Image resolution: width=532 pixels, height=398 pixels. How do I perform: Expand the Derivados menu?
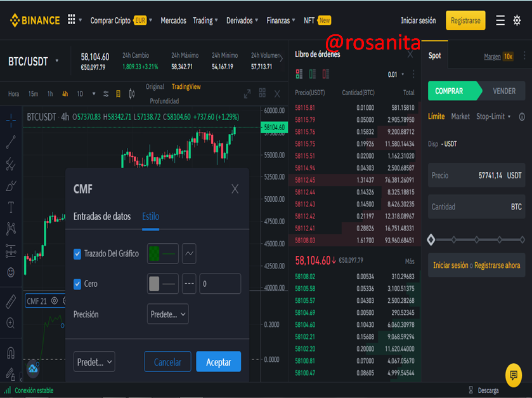pyautogui.click(x=242, y=20)
